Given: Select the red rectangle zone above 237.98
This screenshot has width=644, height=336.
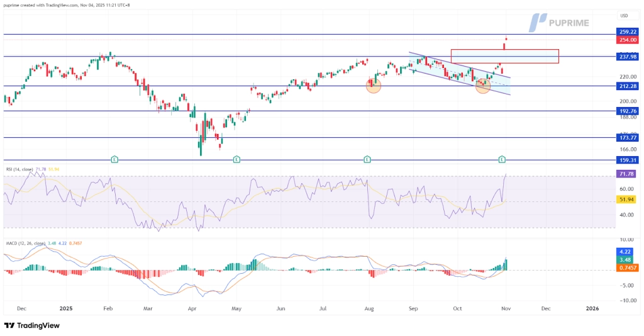Looking at the screenshot, I should click(x=505, y=56).
